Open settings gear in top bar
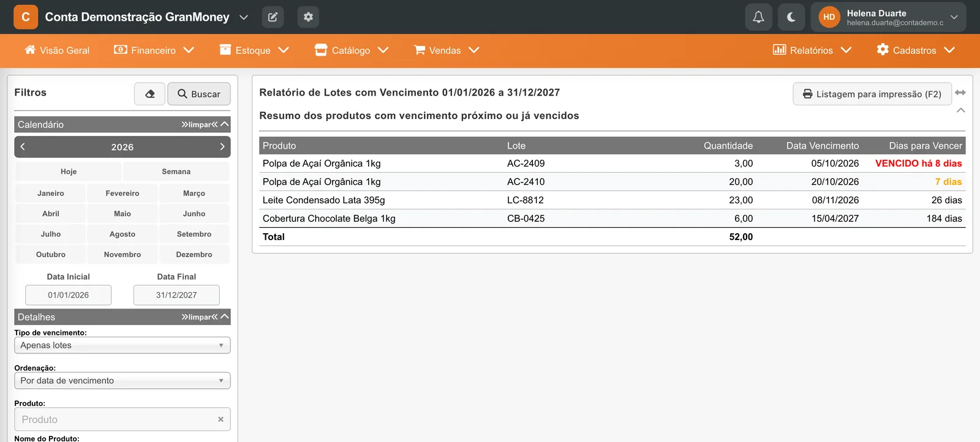The width and height of the screenshot is (980, 442). point(308,17)
